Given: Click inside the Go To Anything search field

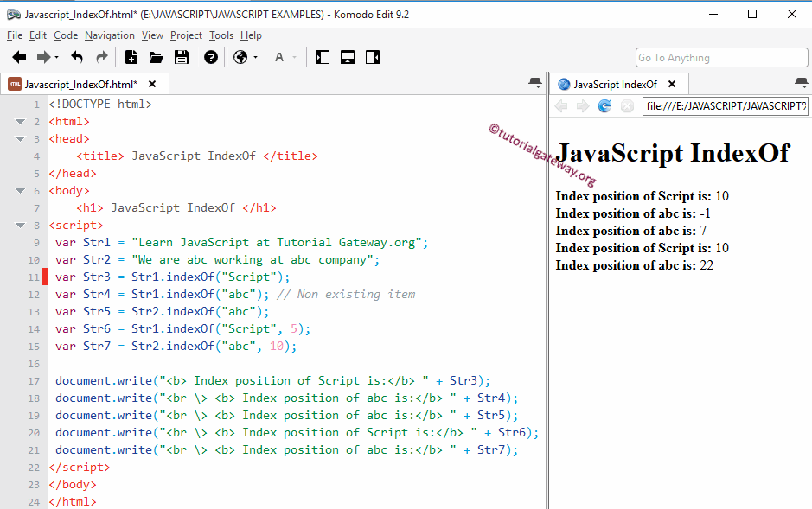Looking at the screenshot, I should point(721,57).
